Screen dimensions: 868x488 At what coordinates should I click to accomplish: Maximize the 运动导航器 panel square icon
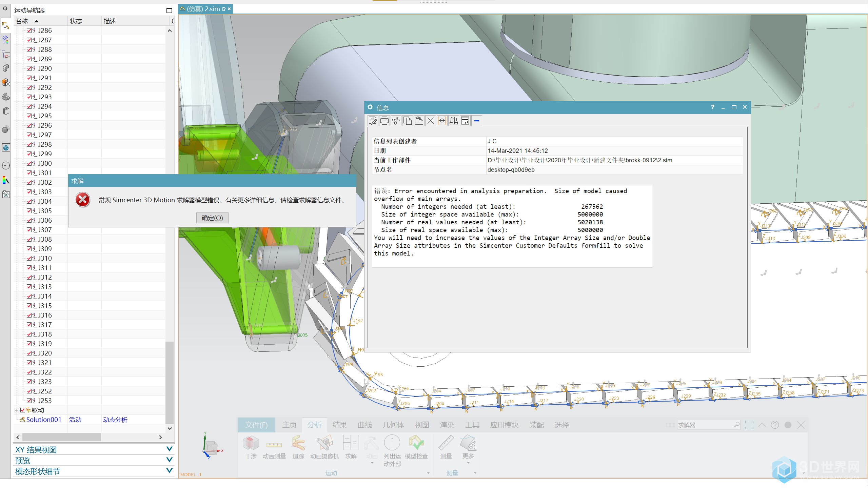[x=169, y=11]
